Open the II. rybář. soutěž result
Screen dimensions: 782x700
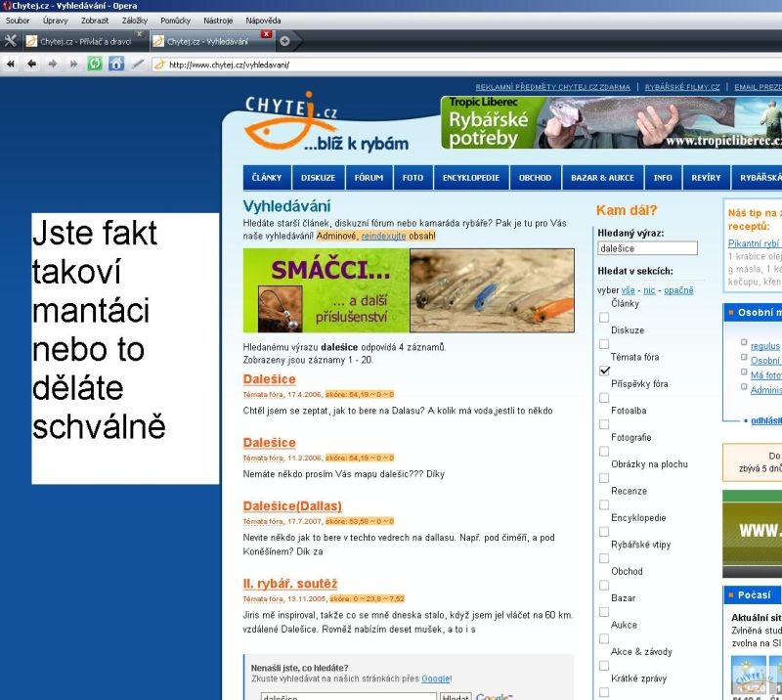[290, 584]
